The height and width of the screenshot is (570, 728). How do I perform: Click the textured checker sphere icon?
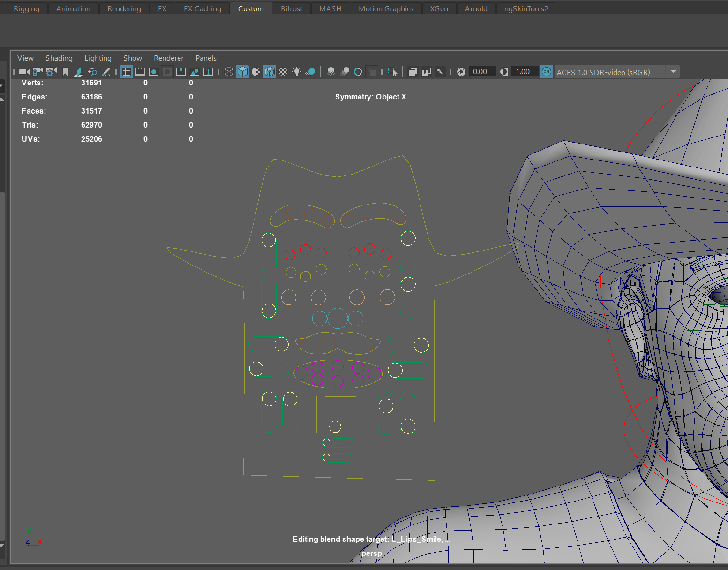click(283, 72)
